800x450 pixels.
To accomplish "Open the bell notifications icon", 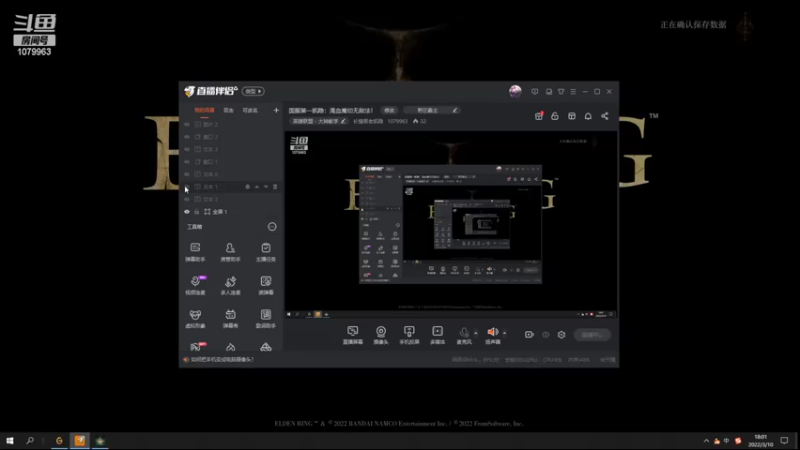I will [588, 116].
